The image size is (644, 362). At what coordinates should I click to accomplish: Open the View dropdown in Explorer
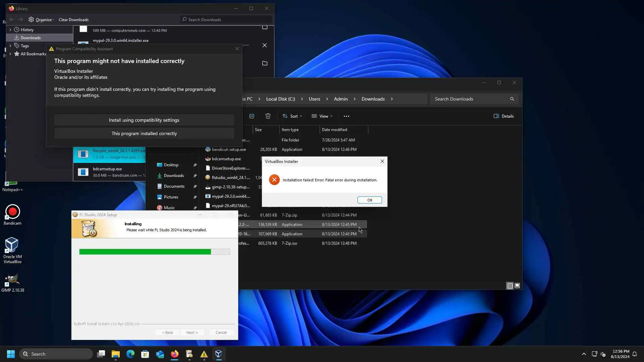tap(322, 116)
